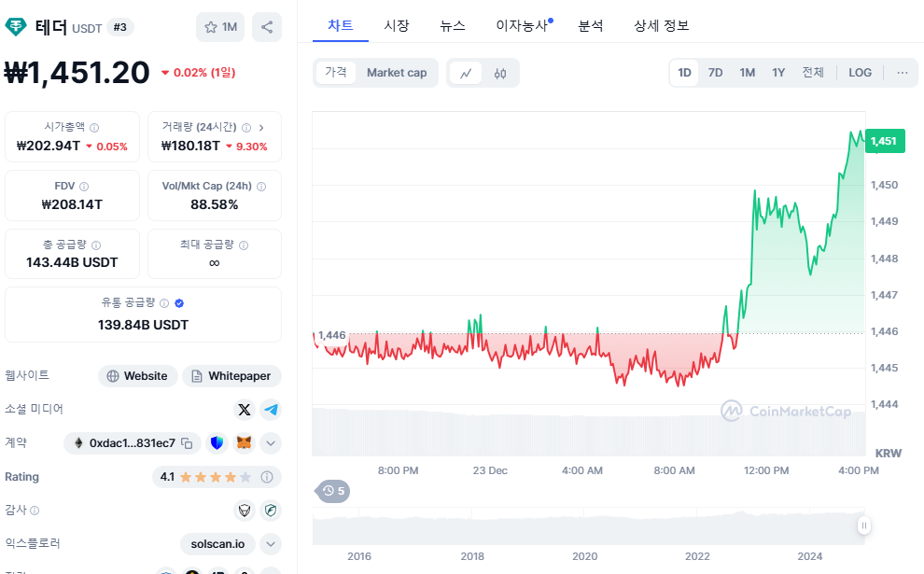
Task: Expand the contracts dropdown chevron
Action: click(271, 443)
